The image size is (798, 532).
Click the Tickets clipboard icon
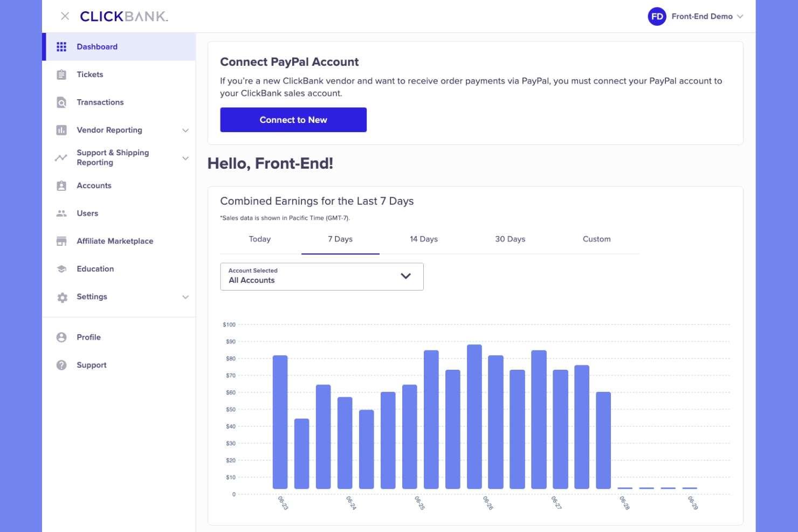(x=61, y=74)
